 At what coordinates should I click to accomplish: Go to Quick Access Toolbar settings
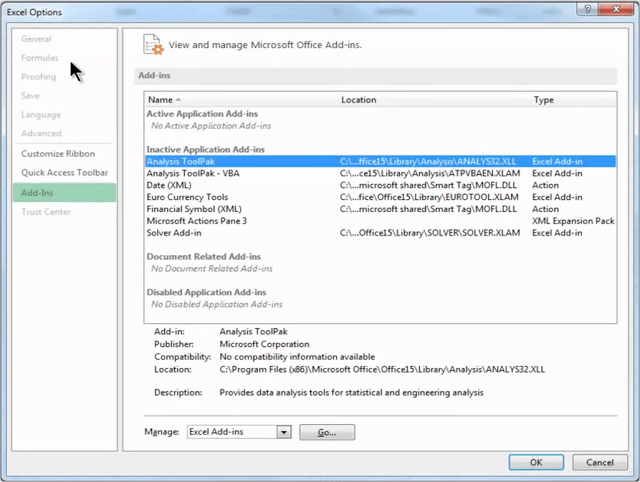click(x=64, y=173)
